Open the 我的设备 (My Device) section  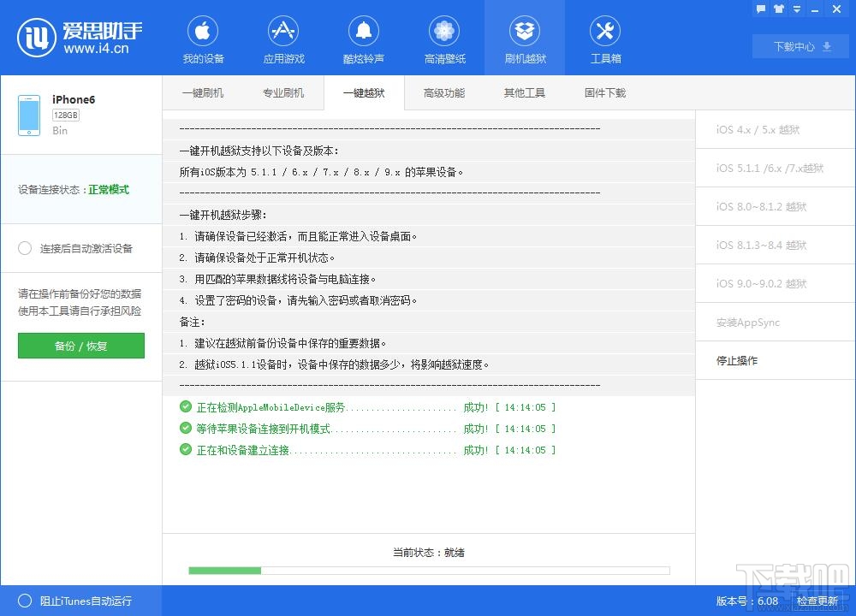tap(202, 38)
